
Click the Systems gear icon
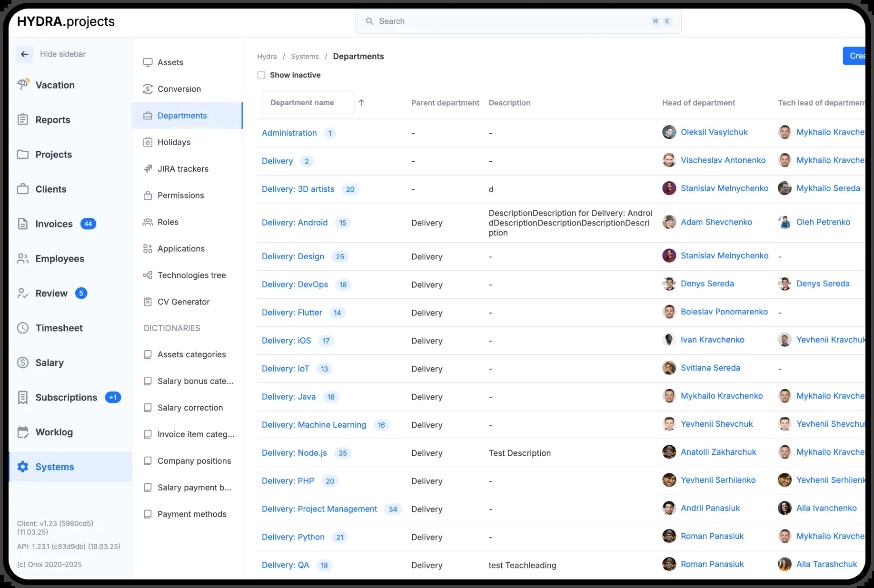coord(23,467)
